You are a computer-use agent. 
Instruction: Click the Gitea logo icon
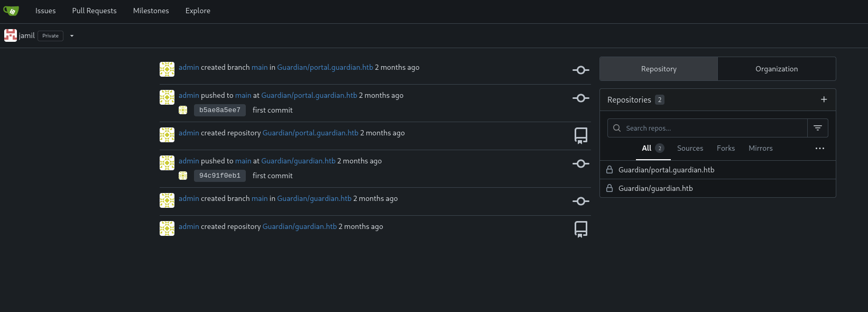click(11, 11)
